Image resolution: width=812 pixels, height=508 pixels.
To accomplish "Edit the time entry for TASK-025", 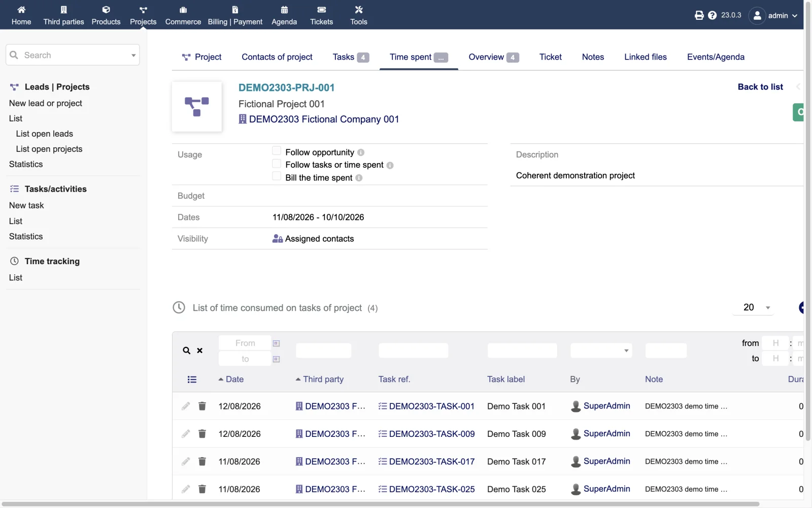I will [x=186, y=489].
